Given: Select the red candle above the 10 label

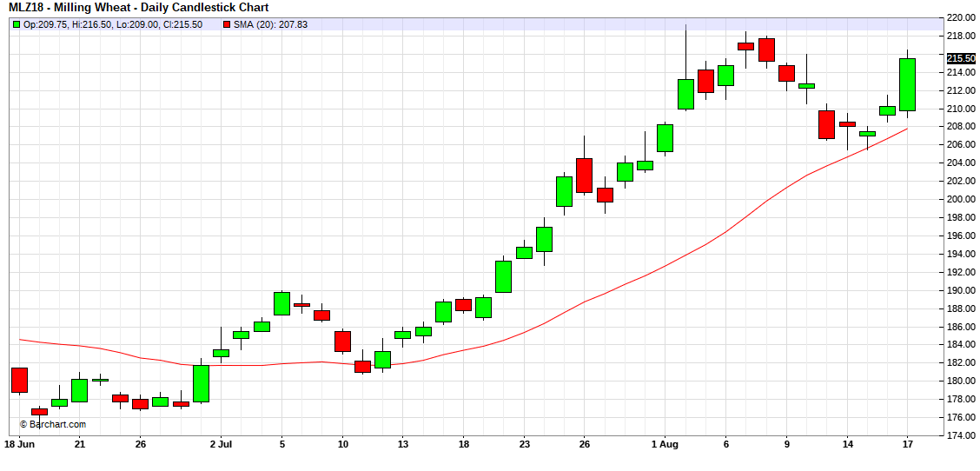Looking at the screenshot, I should tap(342, 341).
